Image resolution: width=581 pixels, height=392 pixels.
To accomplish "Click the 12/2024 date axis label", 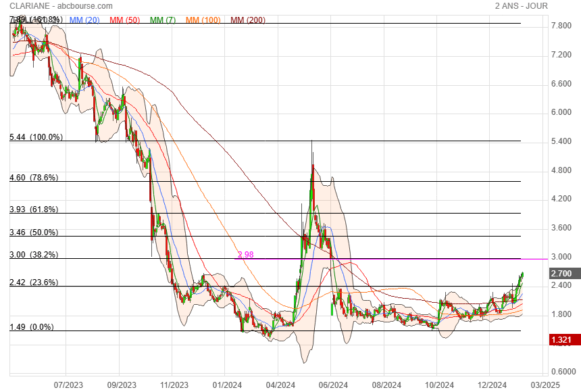I will click(492, 385).
